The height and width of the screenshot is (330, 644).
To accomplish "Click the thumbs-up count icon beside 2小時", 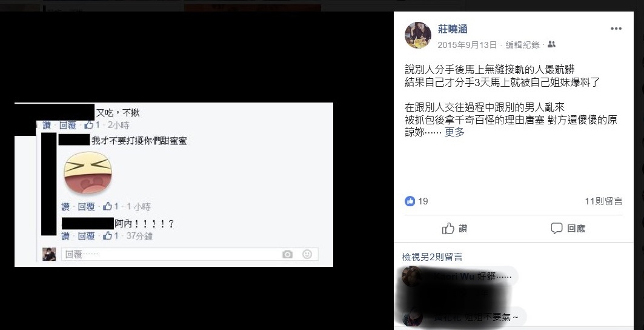I will 91,125.
